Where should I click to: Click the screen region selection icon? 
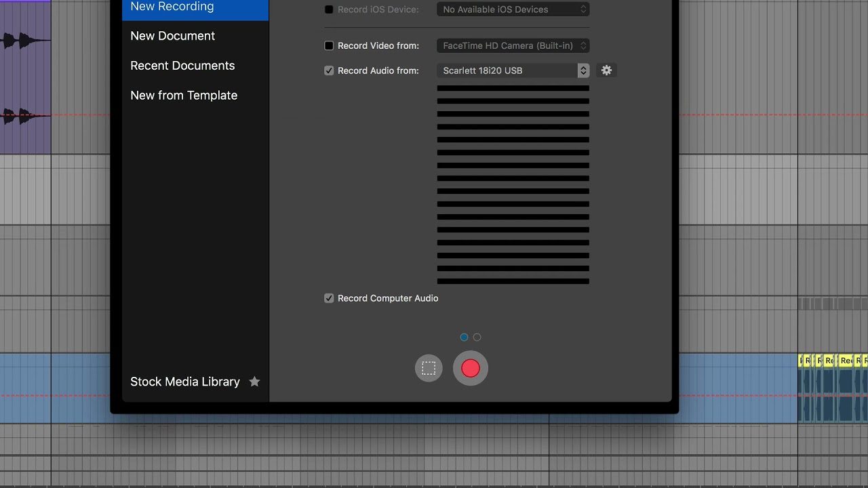pyautogui.click(x=429, y=368)
